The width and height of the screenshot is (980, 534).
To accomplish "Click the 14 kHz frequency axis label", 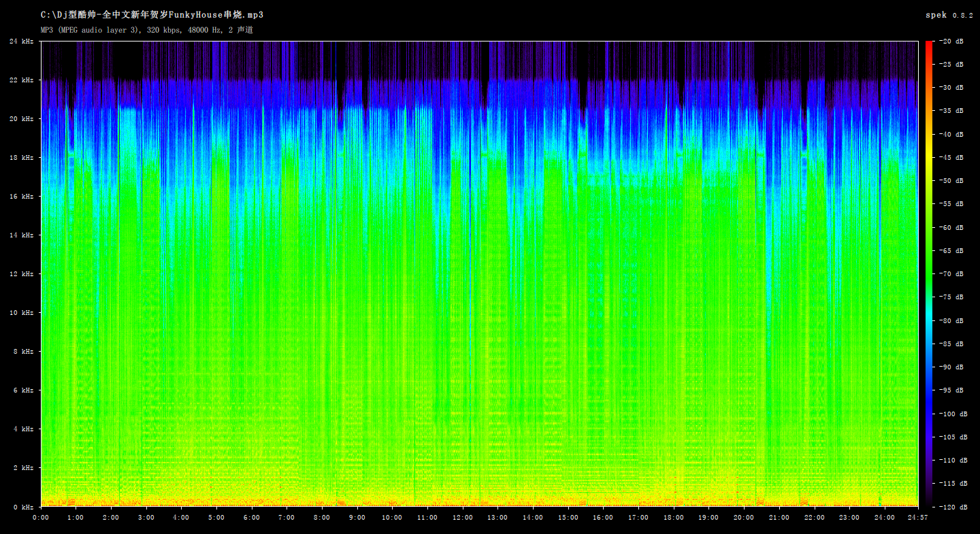I will pyautogui.click(x=21, y=235).
